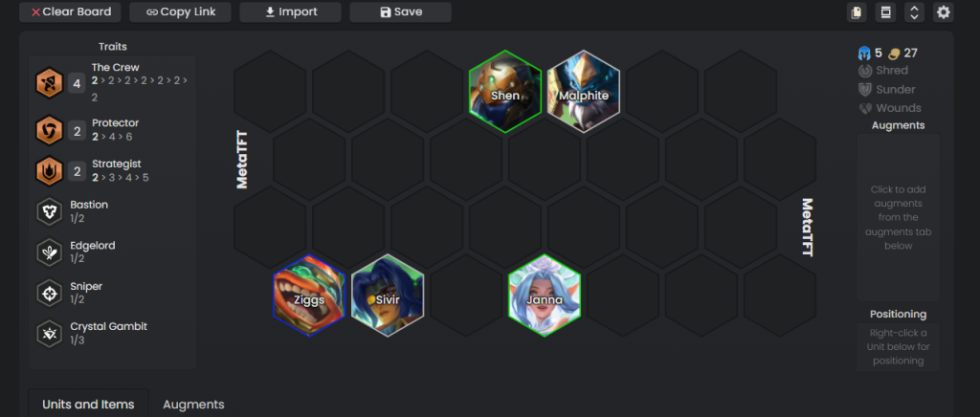Image resolution: width=980 pixels, height=417 pixels.
Task: Click the Edgelord trait icon
Action: pyautogui.click(x=50, y=252)
